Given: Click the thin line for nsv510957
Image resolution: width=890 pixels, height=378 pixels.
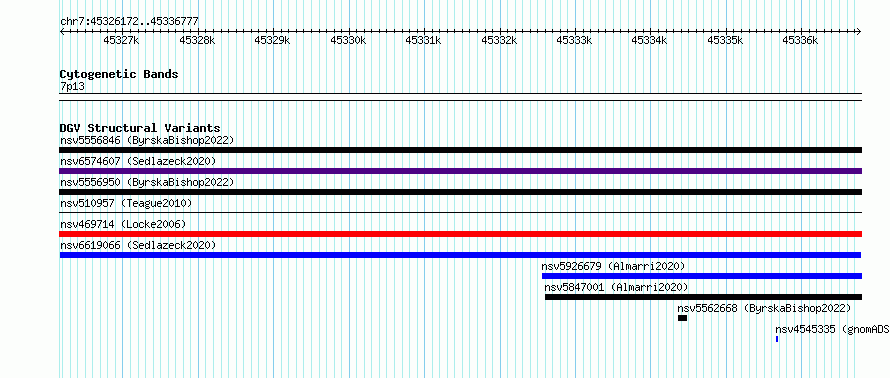Looking at the screenshot, I should pos(460,213).
